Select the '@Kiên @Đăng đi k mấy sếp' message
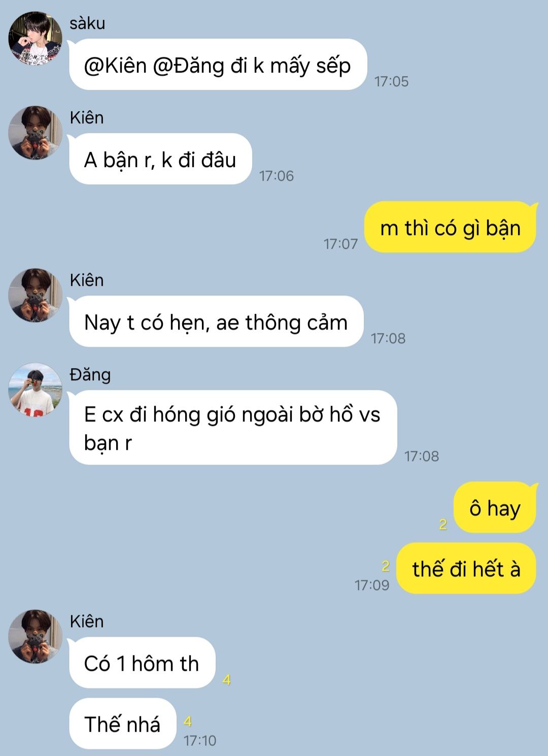The image size is (548, 756). 218,64
